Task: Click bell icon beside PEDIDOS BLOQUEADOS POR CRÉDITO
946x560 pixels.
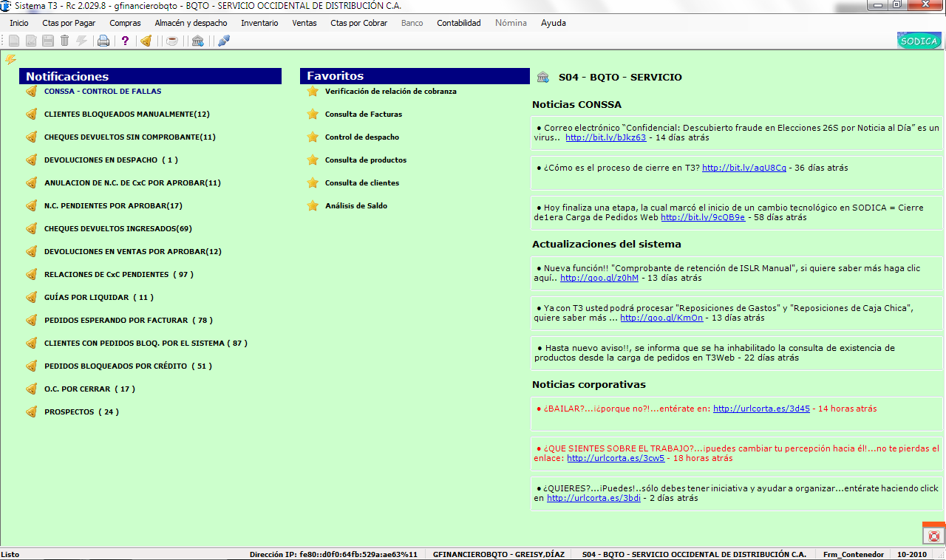Action: point(31,366)
